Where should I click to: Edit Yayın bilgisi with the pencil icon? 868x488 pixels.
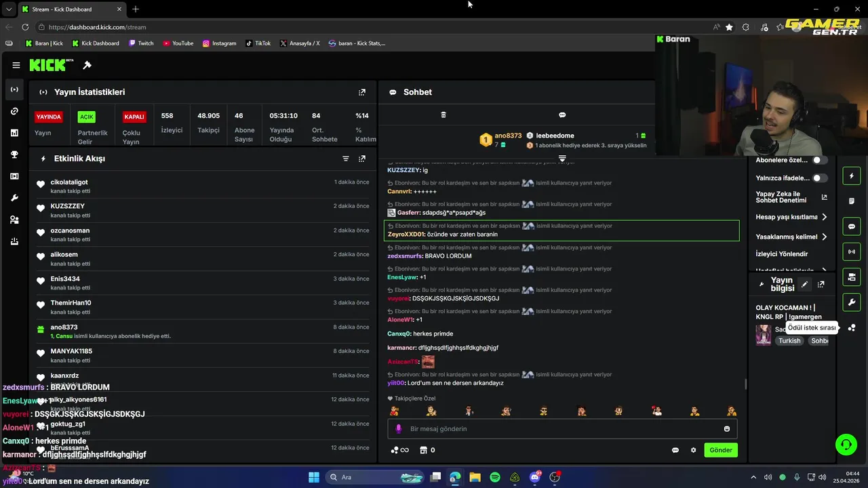point(804,285)
